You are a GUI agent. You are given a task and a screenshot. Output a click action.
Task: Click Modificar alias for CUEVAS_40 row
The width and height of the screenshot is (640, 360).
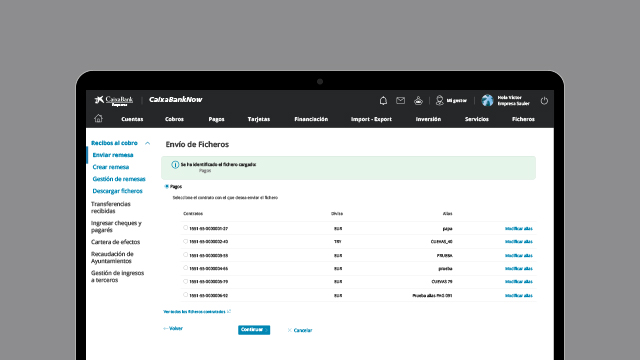[519, 242]
